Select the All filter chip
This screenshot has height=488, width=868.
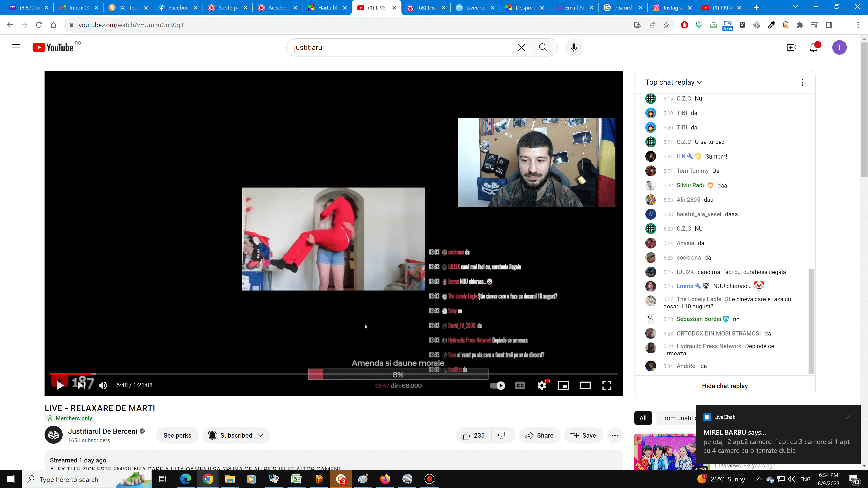[643, 418]
